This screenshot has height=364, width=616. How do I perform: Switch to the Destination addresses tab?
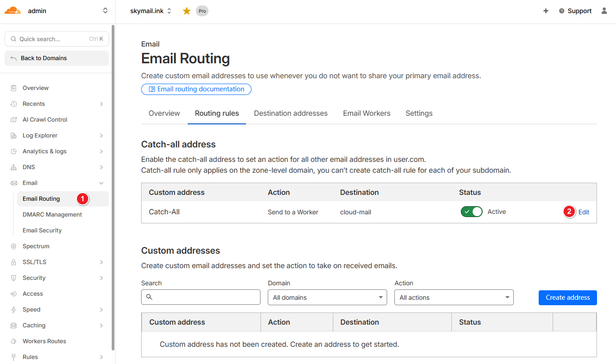coord(290,113)
